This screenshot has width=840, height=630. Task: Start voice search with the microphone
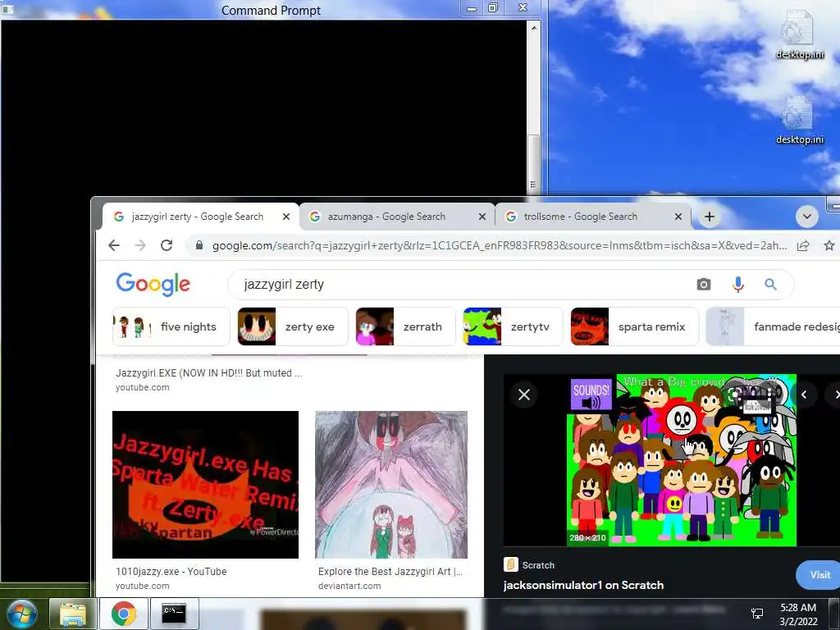click(737, 285)
